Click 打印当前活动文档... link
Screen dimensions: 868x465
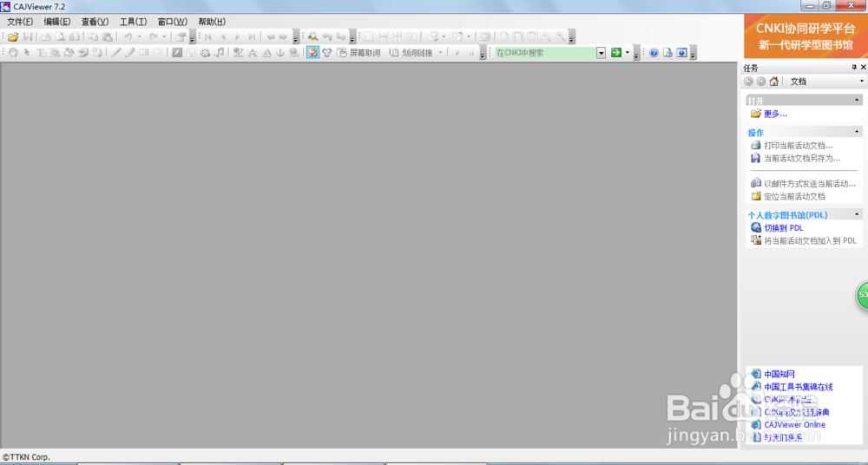pyautogui.click(x=799, y=146)
